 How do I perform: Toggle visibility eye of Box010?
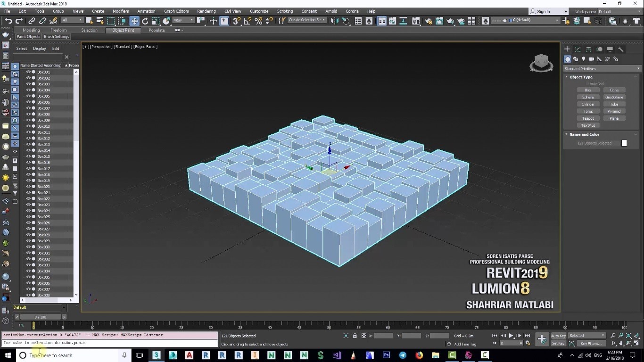(28, 126)
